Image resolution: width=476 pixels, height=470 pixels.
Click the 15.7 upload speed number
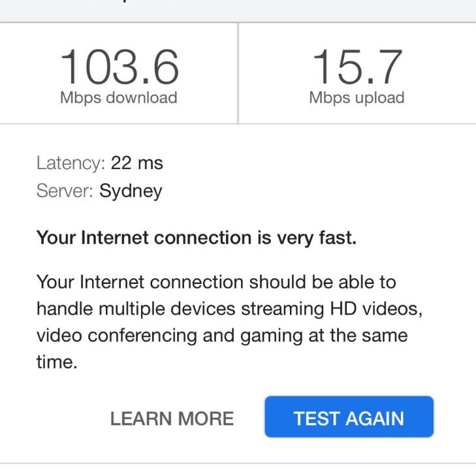(357, 68)
